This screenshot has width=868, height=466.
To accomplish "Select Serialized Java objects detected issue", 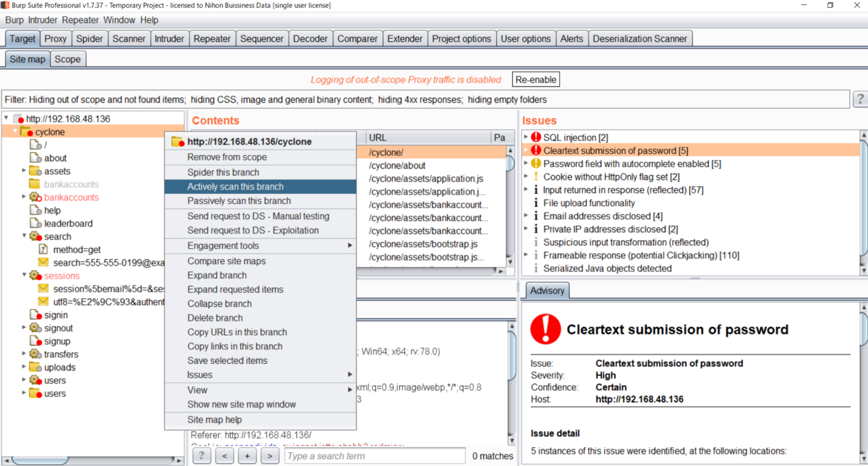I will click(x=608, y=268).
